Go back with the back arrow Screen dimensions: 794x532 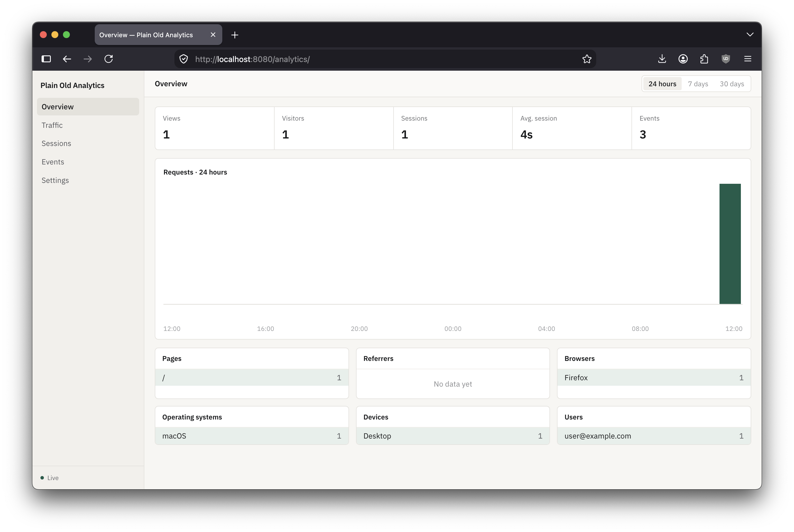(x=67, y=59)
